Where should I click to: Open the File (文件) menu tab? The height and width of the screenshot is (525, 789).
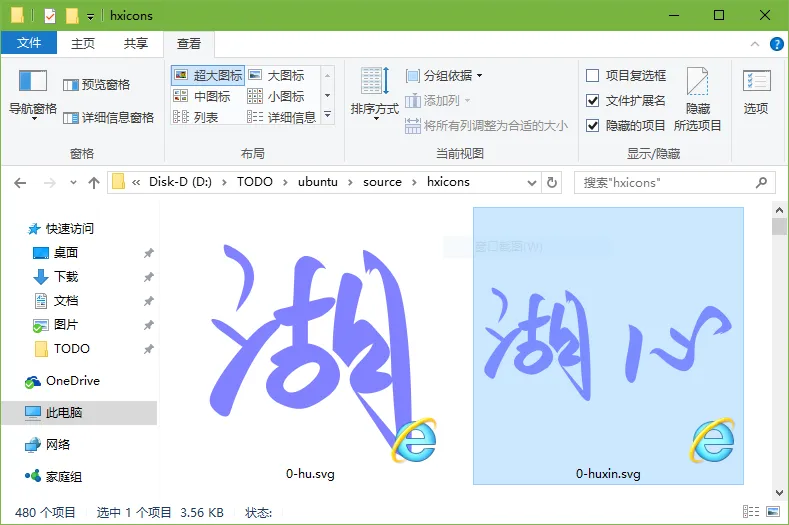click(29, 43)
